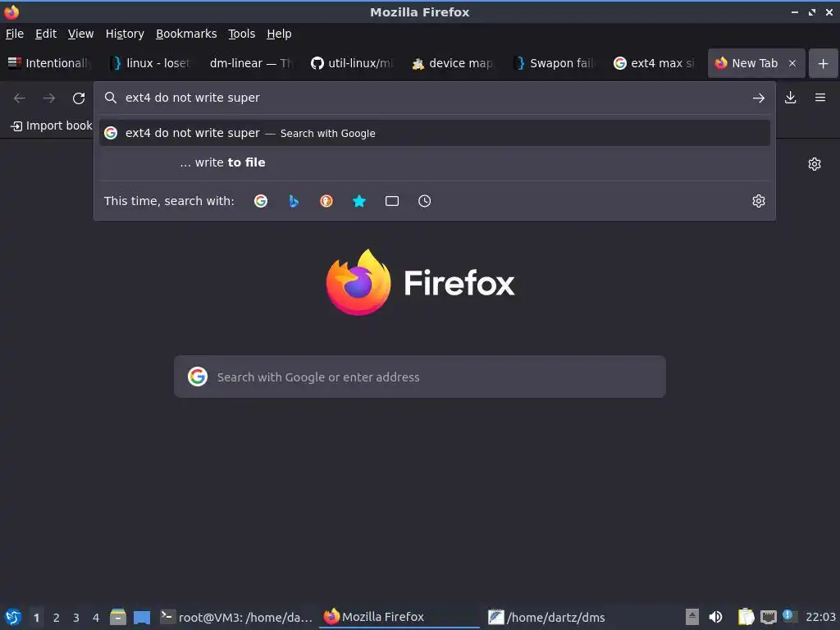Switch to the linux - losetup tab
This screenshot has height=630, width=840.
click(x=151, y=63)
